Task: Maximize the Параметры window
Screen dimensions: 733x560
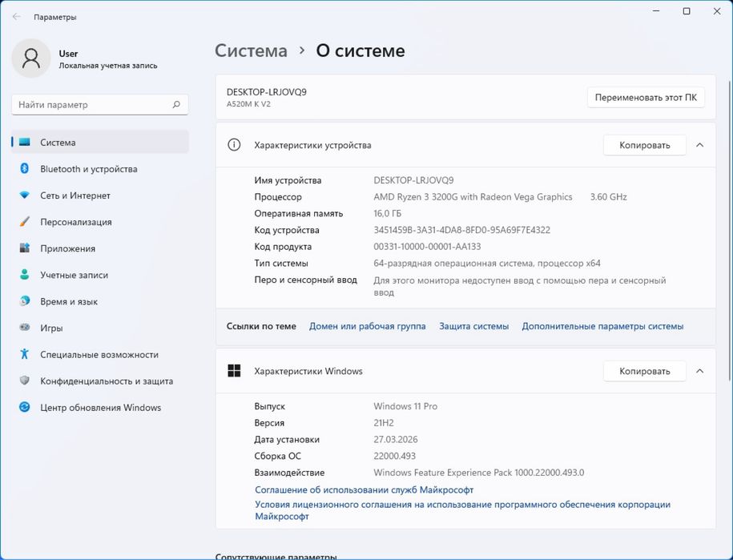Action: click(x=687, y=11)
